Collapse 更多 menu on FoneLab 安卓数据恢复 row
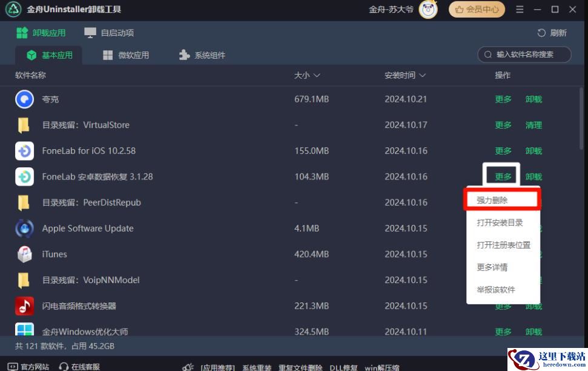The image size is (588, 371). pyautogui.click(x=503, y=176)
